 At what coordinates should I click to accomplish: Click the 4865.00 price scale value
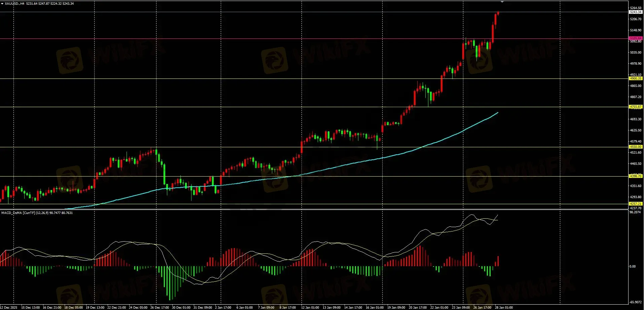(x=636, y=86)
